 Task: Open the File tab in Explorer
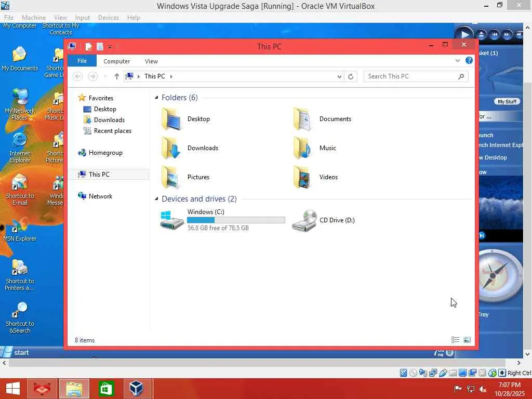[82, 61]
